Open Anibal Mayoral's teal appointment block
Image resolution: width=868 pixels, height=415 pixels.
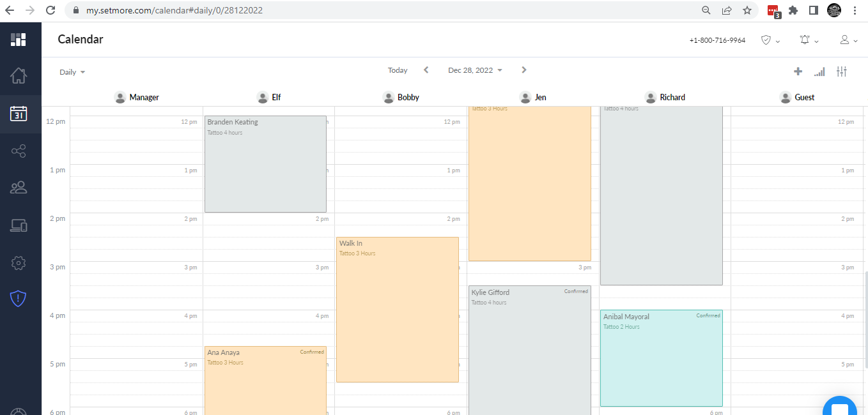661,358
